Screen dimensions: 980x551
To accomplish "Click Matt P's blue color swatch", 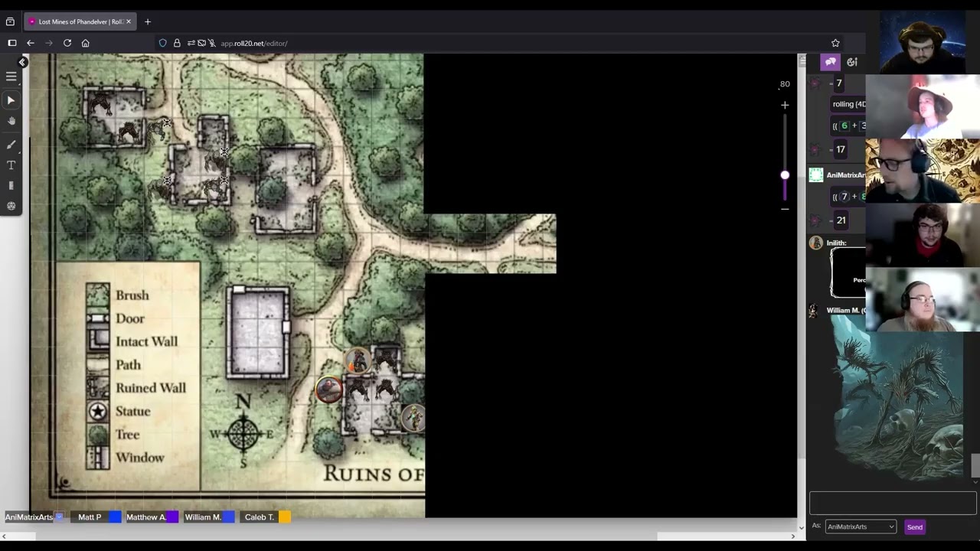I will click(115, 517).
